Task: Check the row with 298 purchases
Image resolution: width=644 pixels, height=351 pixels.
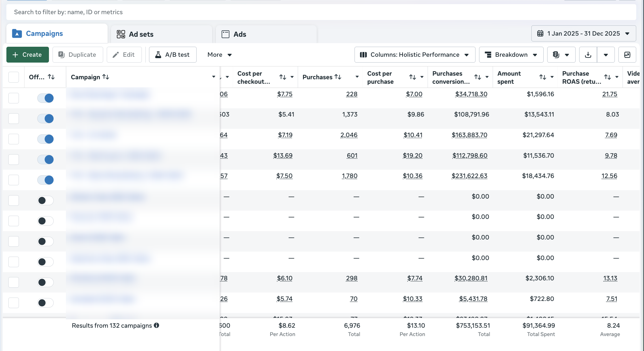Action: coord(14,282)
